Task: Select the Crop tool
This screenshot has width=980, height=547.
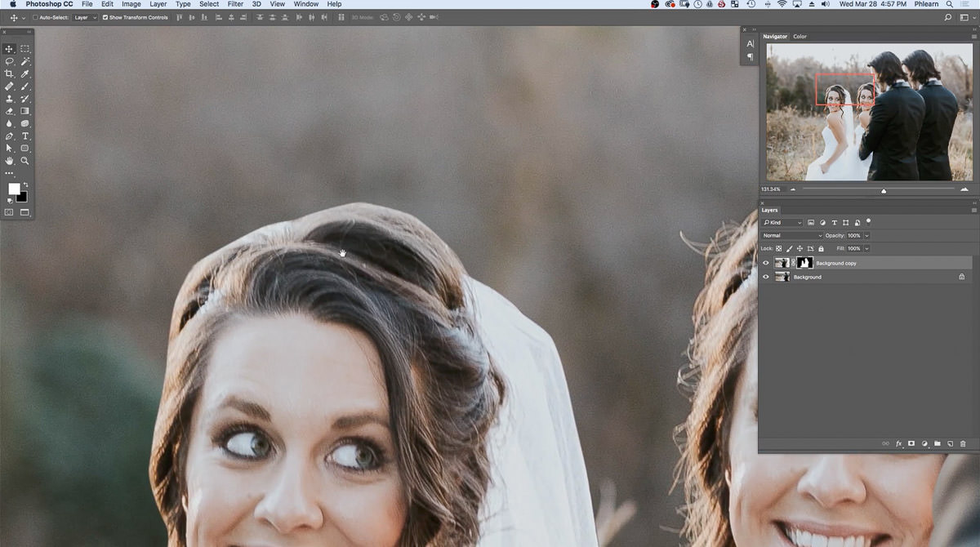Action: [x=10, y=73]
